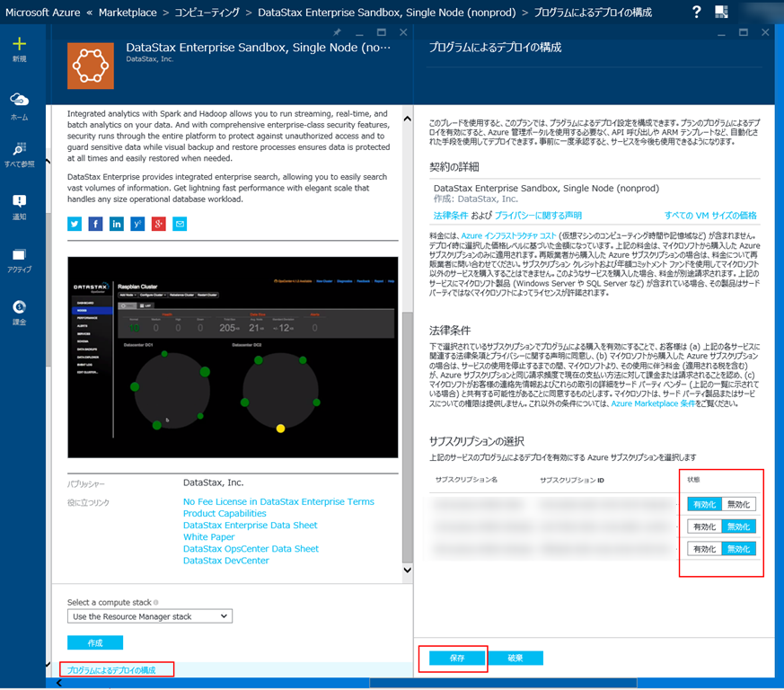Click プログラムによるデプロイの構成 breadcrumb item
Image resolution: width=784 pixels, height=690 pixels.
tap(593, 13)
